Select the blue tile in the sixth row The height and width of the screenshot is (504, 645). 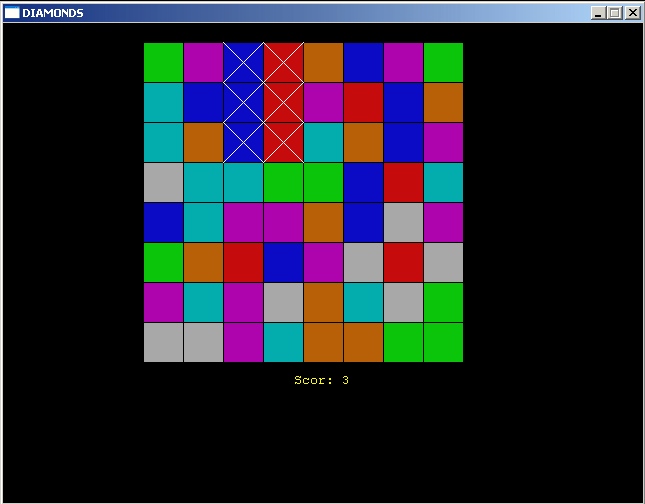click(x=283, y=262)
